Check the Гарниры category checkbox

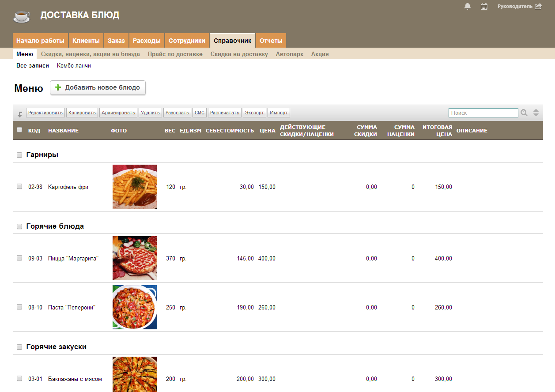pyautogui.click(x=19, y=155)
